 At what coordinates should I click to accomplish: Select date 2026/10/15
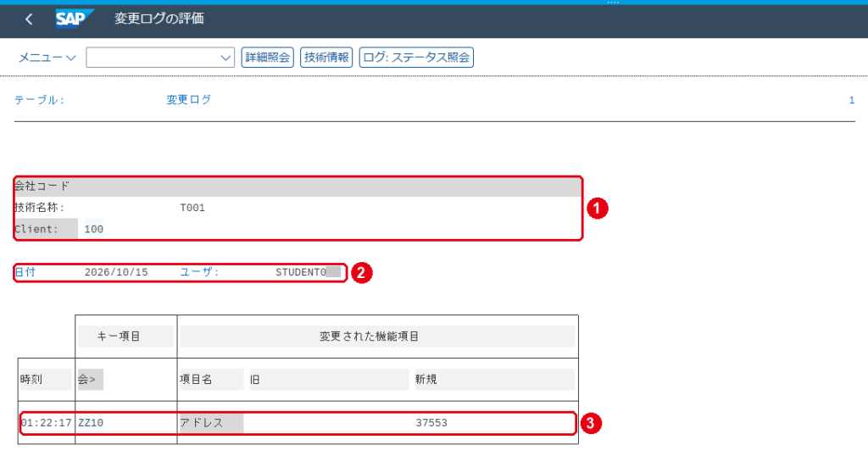point(116,272)
